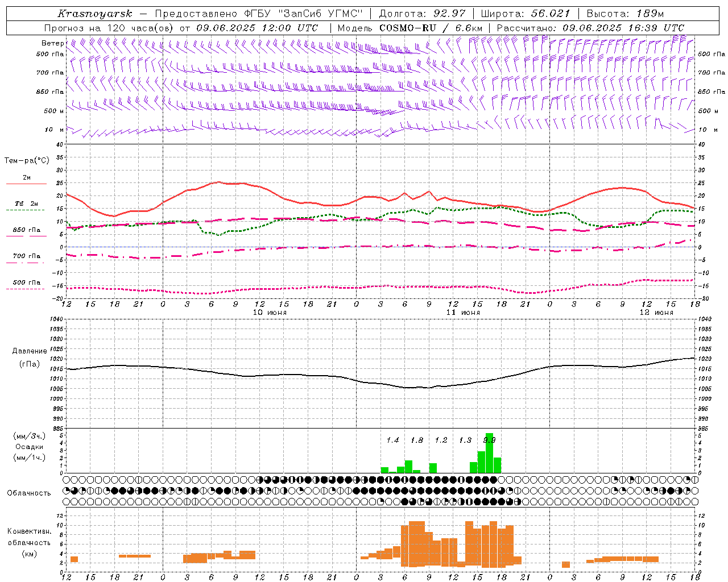Viewport: 728px width, 582px height.
Task: Click the '9.9' precipitation total value
Action: click(489, 440)
